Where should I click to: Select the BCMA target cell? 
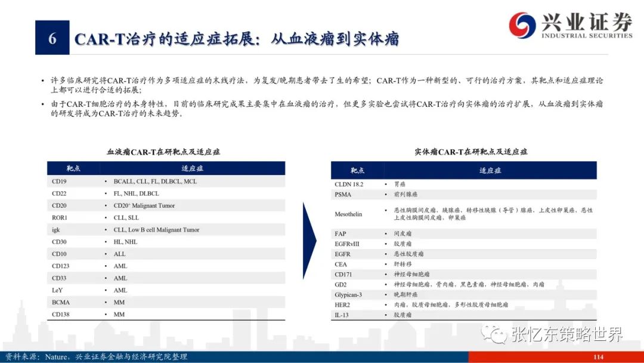tap(61, 302)
